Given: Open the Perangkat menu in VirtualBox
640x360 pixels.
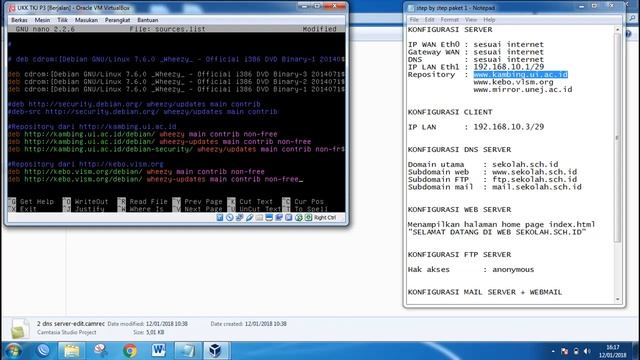Looking at the screenshot, I should click(117, 20).
